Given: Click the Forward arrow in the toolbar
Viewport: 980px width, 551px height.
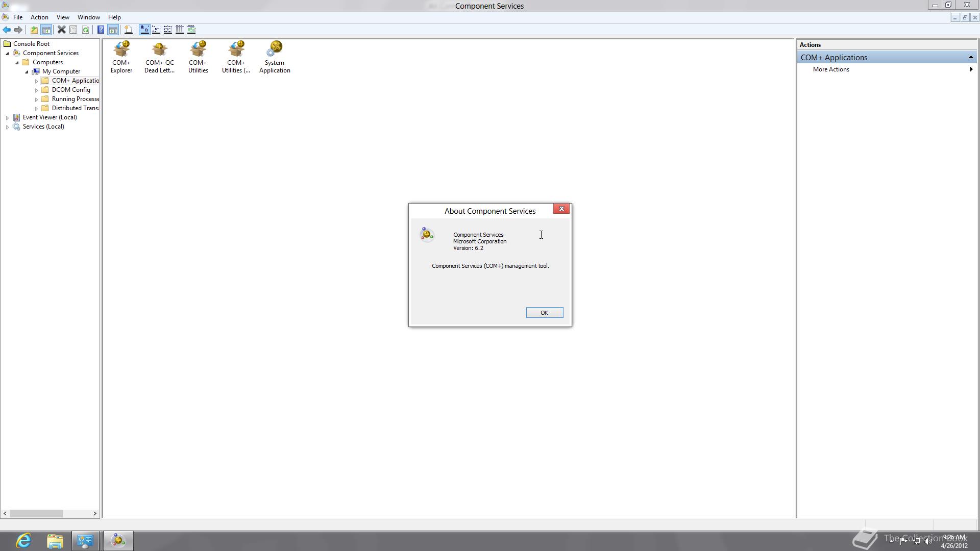Looking at the screenshot, I should click(18, 30).
